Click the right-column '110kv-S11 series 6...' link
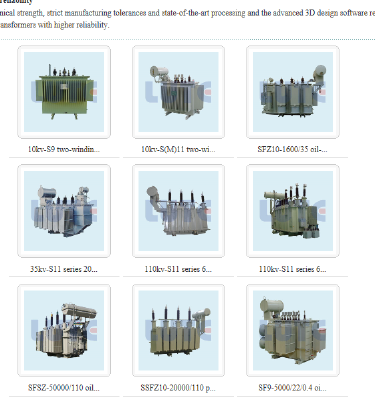 click(292, 269)
